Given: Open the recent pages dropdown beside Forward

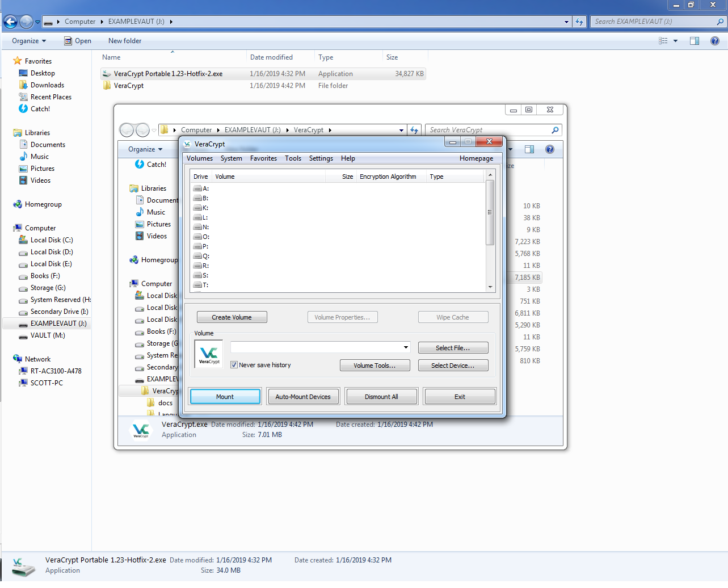Looking at the screenshot, I should [37, 22].
